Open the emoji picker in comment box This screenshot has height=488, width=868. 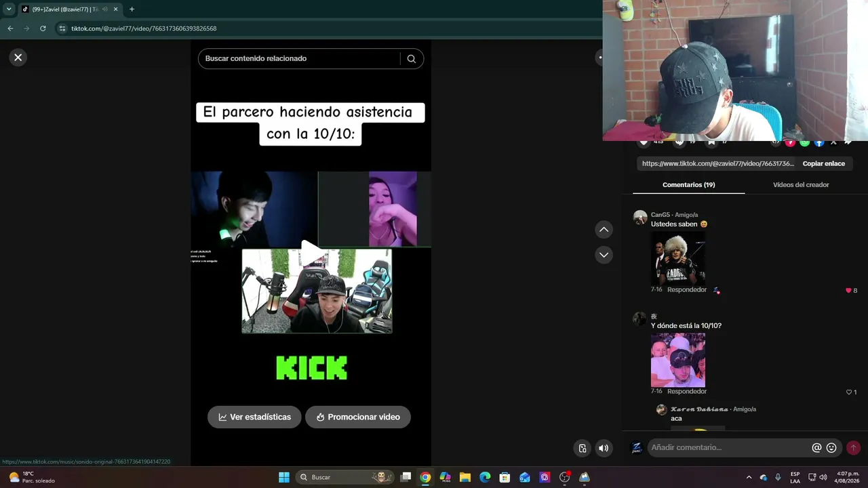pos(831,448)
